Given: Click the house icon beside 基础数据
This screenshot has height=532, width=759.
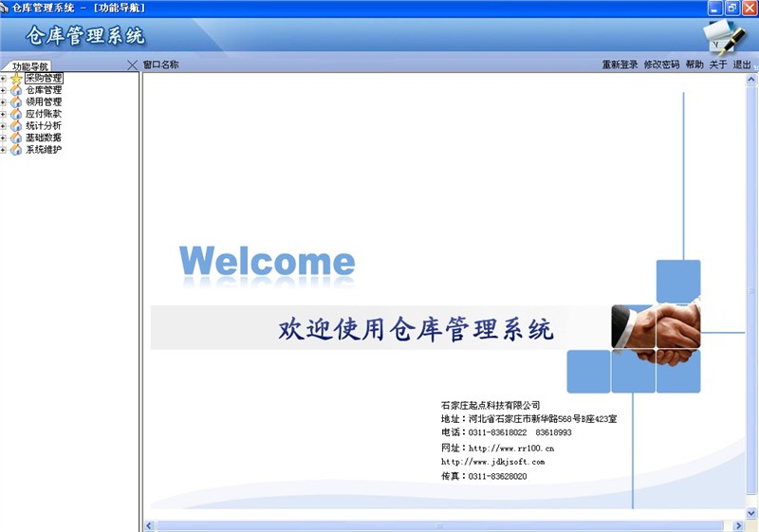Looking at the screenshot, I should [16, 138].
